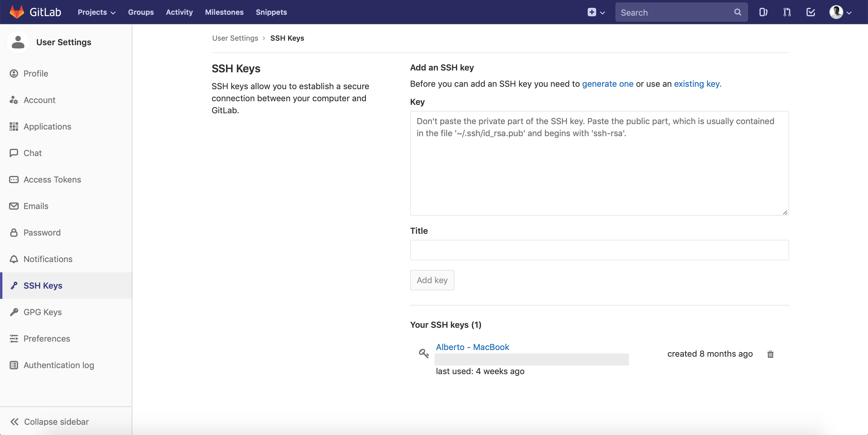The width and height of the screenshot is (868, 435).
Task: Open the user avatar dropdown menu
Action: click(x=840, y=12)
